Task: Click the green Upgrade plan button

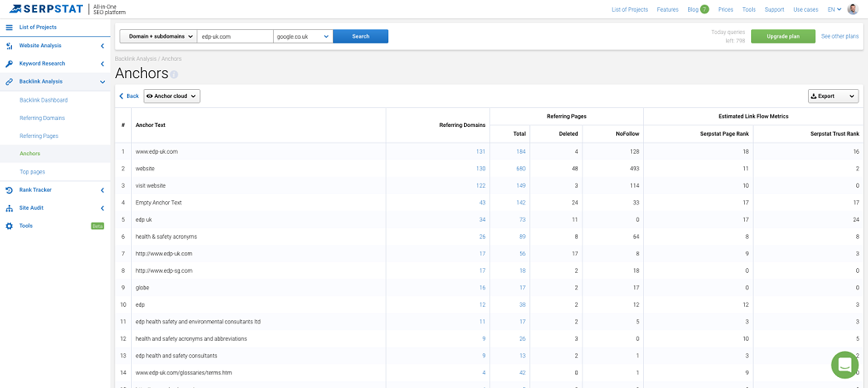Action: click(x=783, y=36)
